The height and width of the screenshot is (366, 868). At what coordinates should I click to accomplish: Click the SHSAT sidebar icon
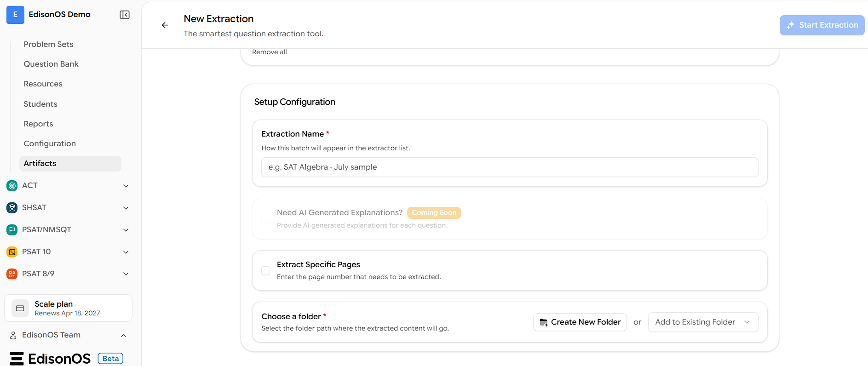pyautogui.click(x=12, y=208)
